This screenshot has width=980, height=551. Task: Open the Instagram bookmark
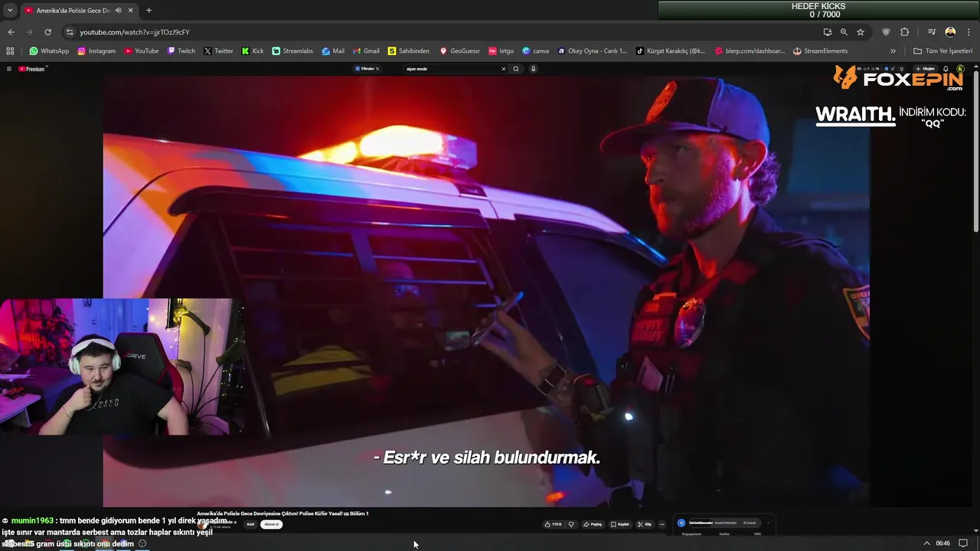[96, 51]
